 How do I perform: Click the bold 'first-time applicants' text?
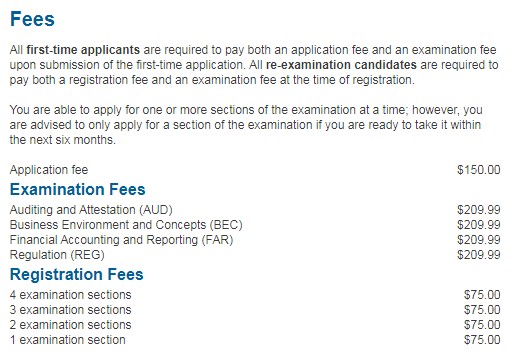tap(83, 50)
